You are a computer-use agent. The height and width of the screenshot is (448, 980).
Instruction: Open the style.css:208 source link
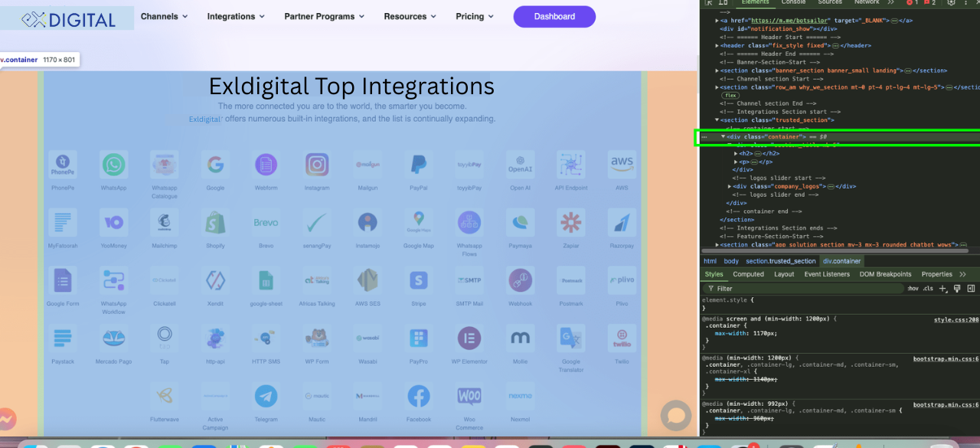956,319
